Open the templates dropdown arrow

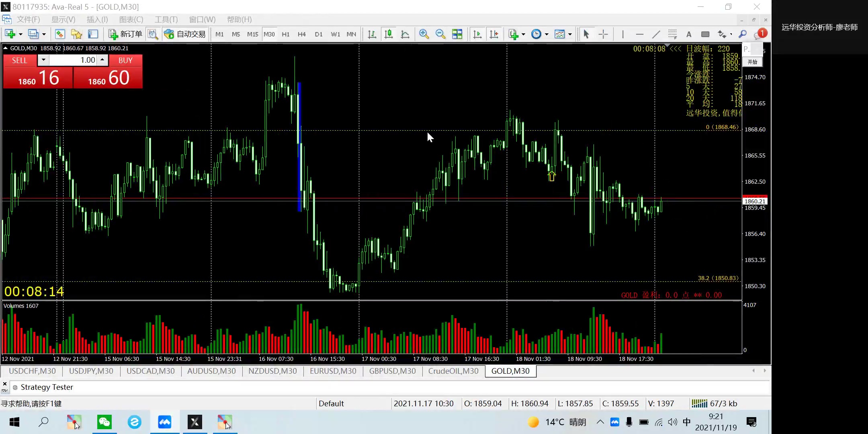coord(570,34)
